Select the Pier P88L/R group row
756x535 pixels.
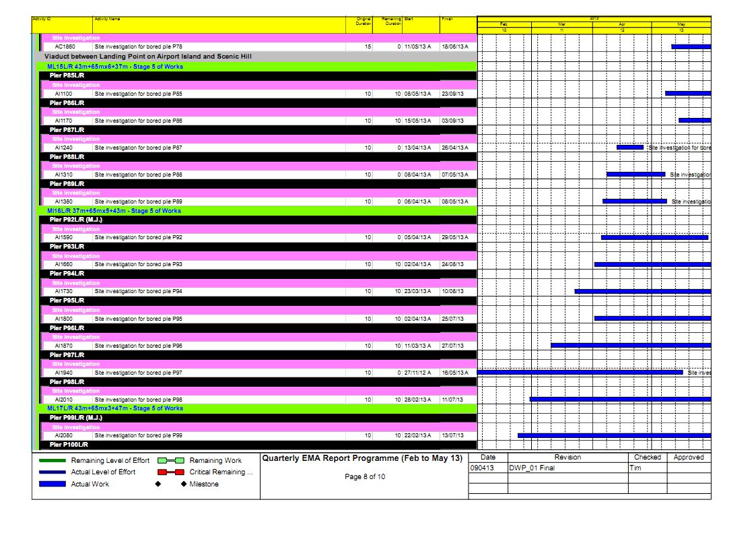pyautogui.click(x=258, y=157)
